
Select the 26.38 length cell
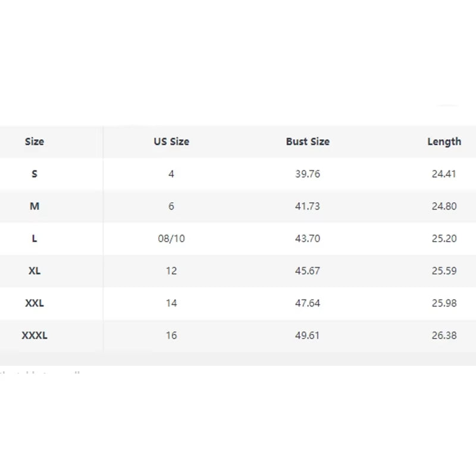pos(444,336)
